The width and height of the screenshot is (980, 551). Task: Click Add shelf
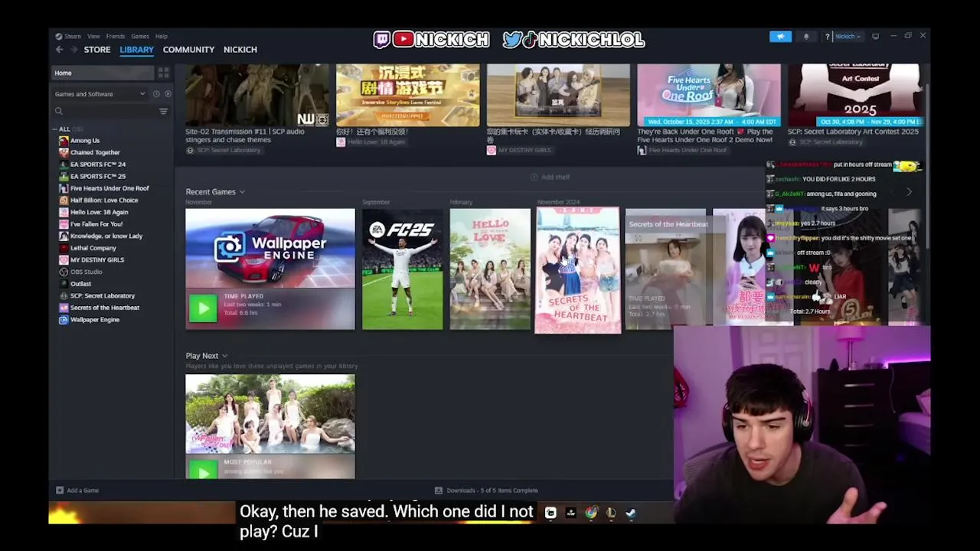(550, 178)
